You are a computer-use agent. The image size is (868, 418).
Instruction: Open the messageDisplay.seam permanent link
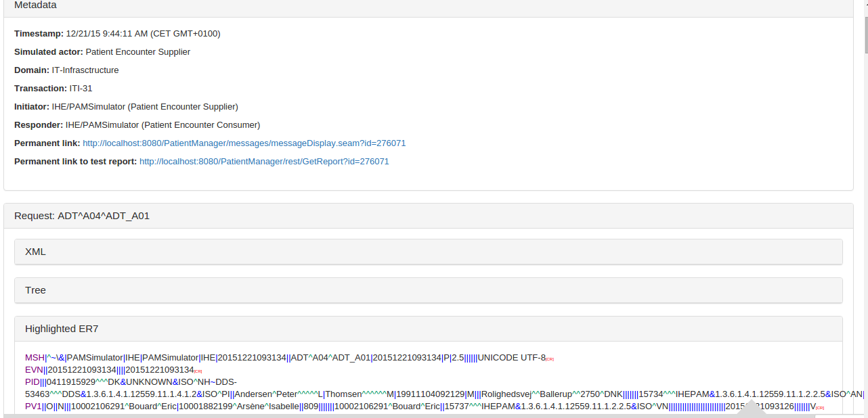(x=244, y=143)
